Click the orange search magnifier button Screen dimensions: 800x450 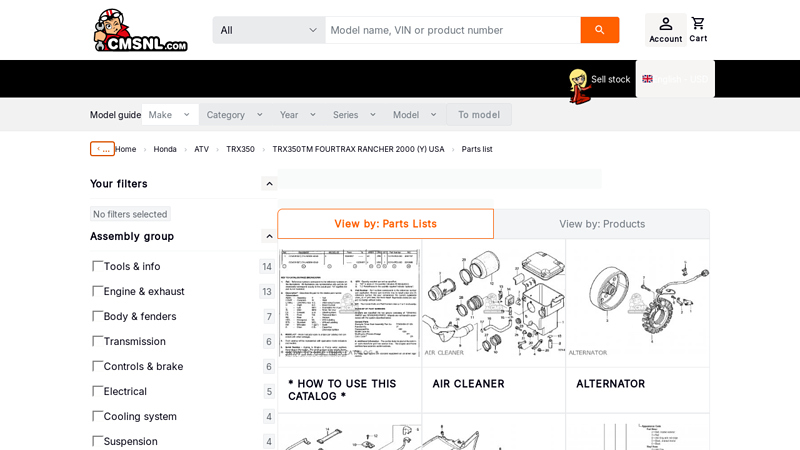click(599, 30)
